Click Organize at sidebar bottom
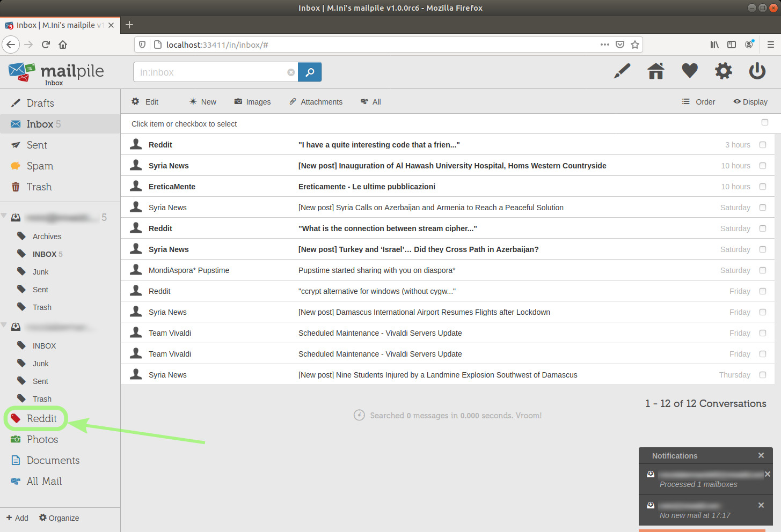Screen dimensions: 781x532 [x=59, y=518]
